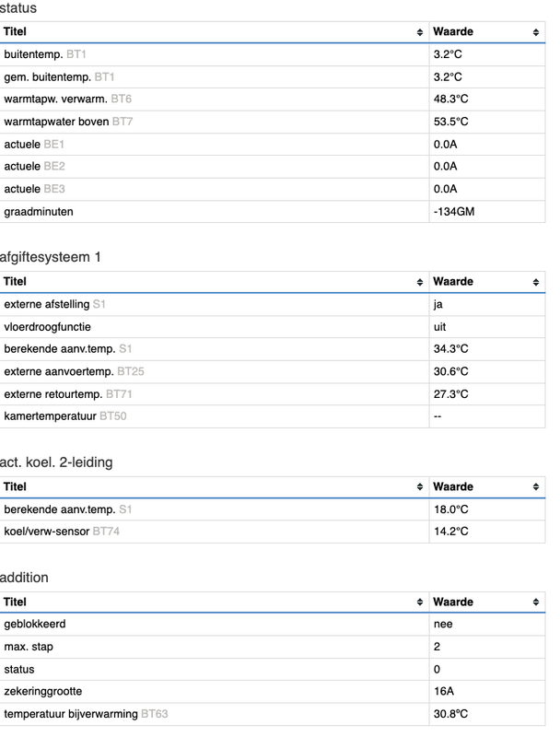The image size is (560, 737).
Task: Sort addition table using Waarde arrows
Action: coord(536,602)
